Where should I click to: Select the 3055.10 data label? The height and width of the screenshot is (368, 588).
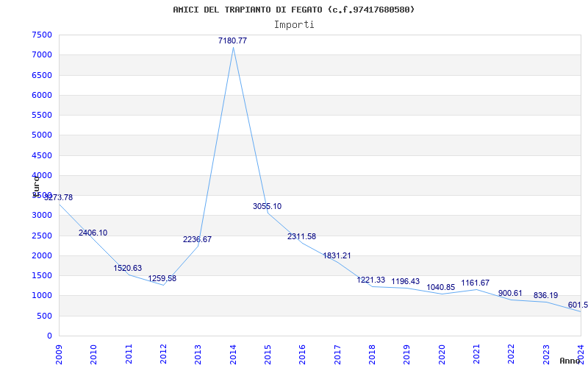(x=267, y=206)
